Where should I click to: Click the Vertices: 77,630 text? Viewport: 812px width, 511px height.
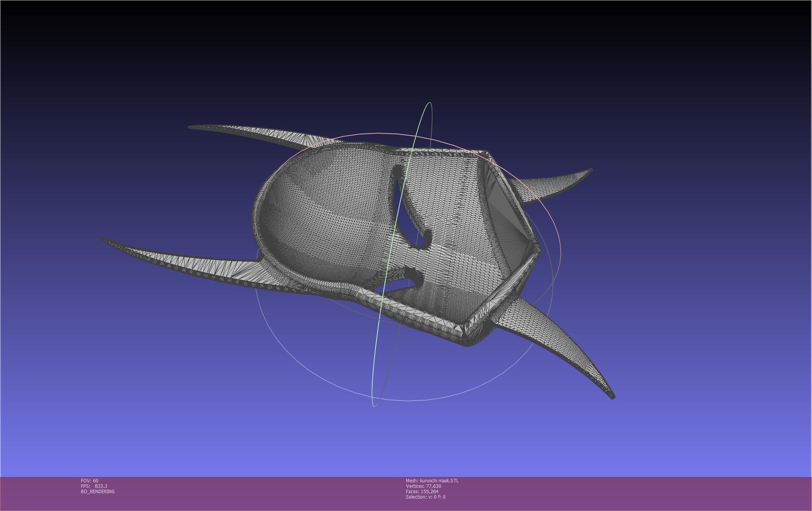pyautogui.click(x=423, y=486)
